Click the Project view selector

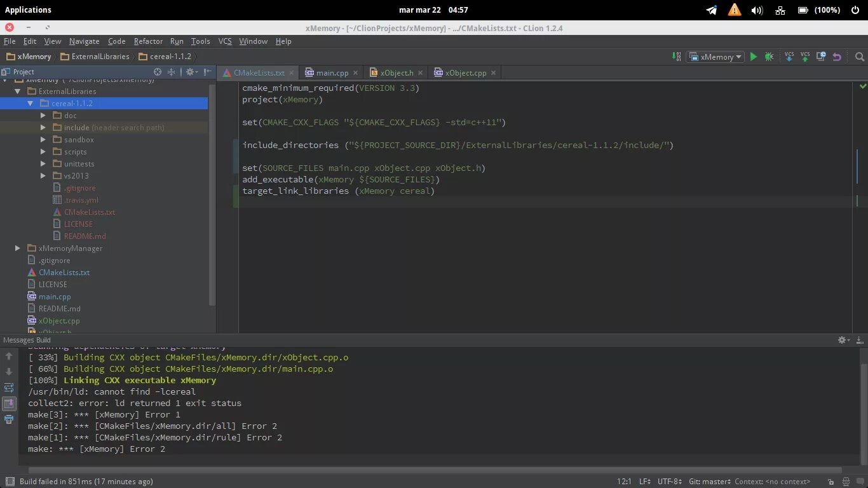tap(18, 72)
